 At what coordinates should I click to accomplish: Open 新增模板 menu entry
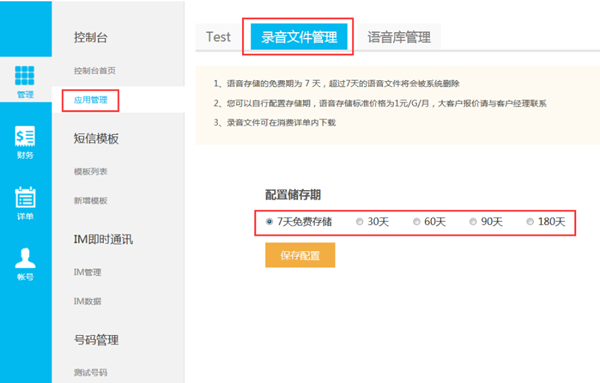[x=91, y=200]
